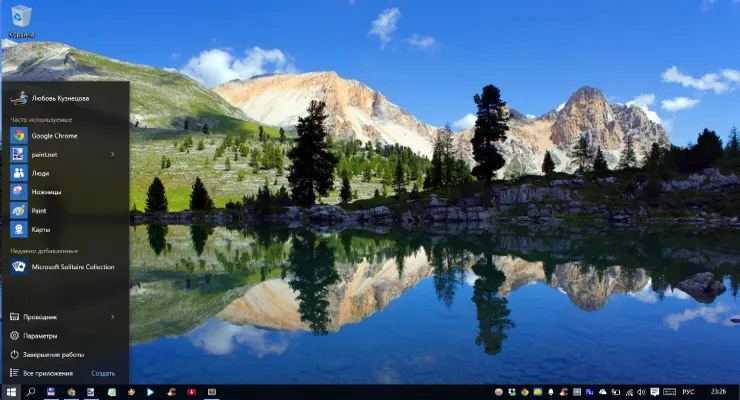This screenshot has height=400, width=740.
Task: Click the blue Ru tray icon
Action: [x=589, y=392]
